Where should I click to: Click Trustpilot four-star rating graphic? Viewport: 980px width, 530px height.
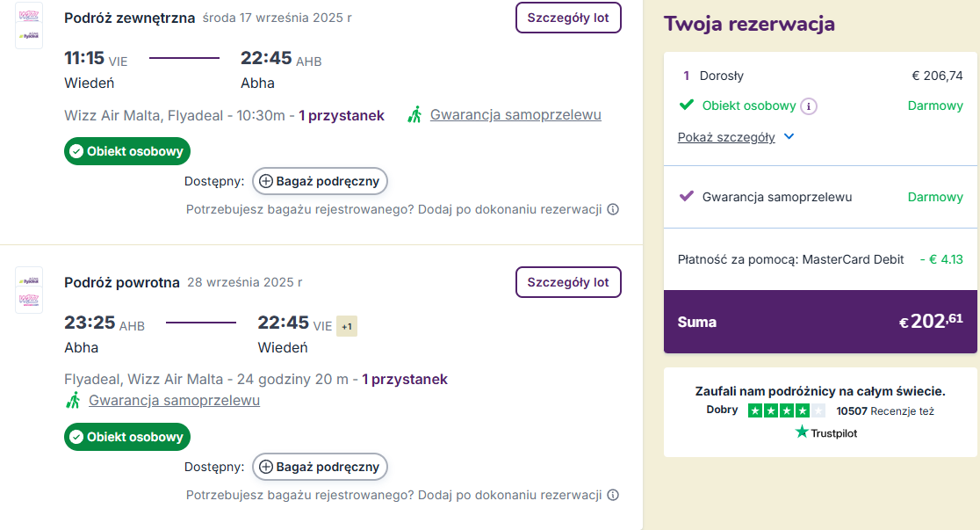coord(786,410)
